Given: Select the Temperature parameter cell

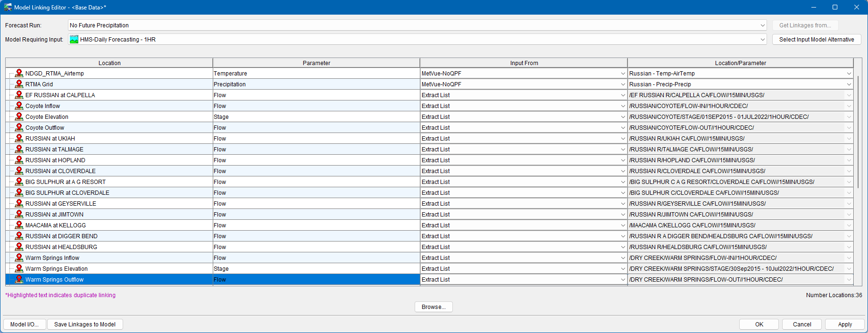Looking at the screenshot, I should click(x=316, y=74).
